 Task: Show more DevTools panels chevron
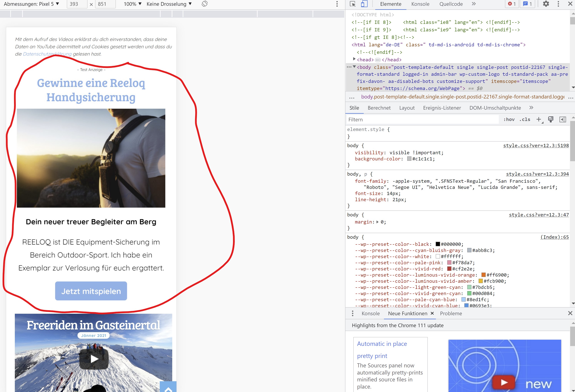pos(474,4)
